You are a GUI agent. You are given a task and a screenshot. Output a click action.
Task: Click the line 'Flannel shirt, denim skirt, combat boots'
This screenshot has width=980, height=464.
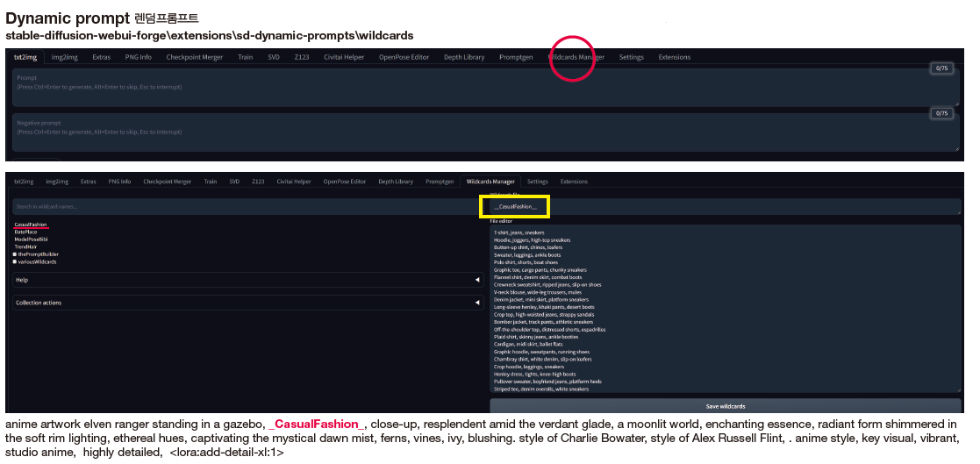[538, 277]
